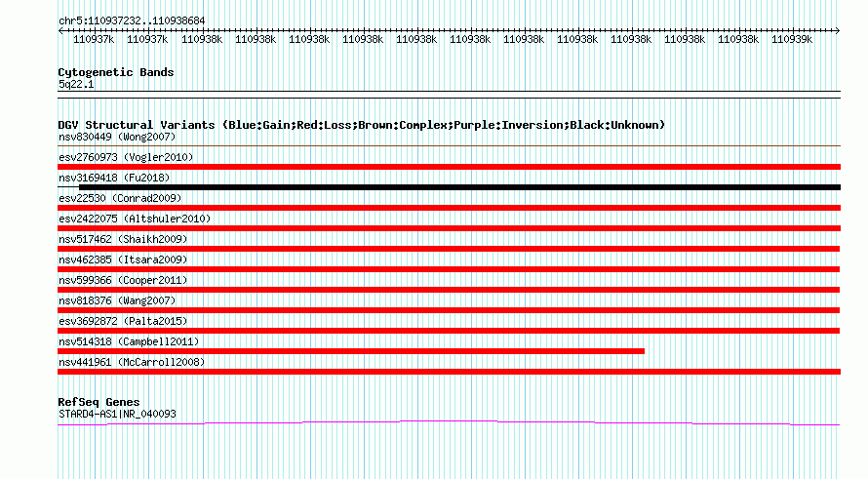Click the red bar under esv2760973

click(449, 167)
